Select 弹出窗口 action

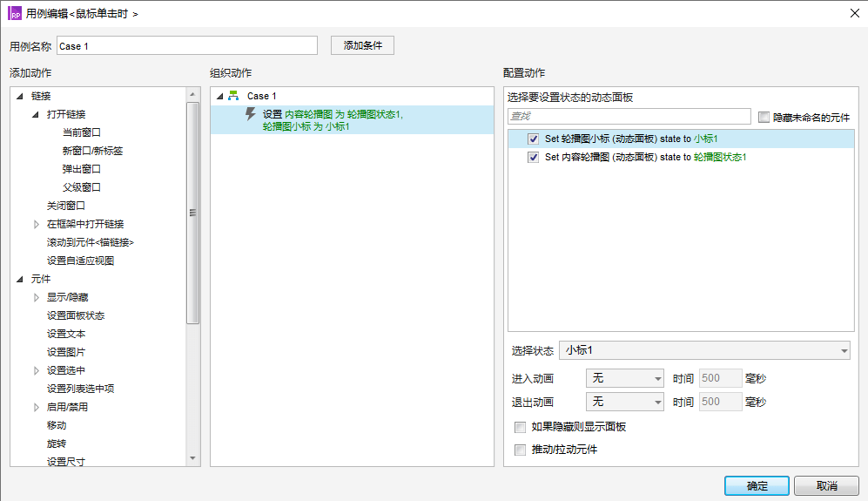tap(81, 169)
